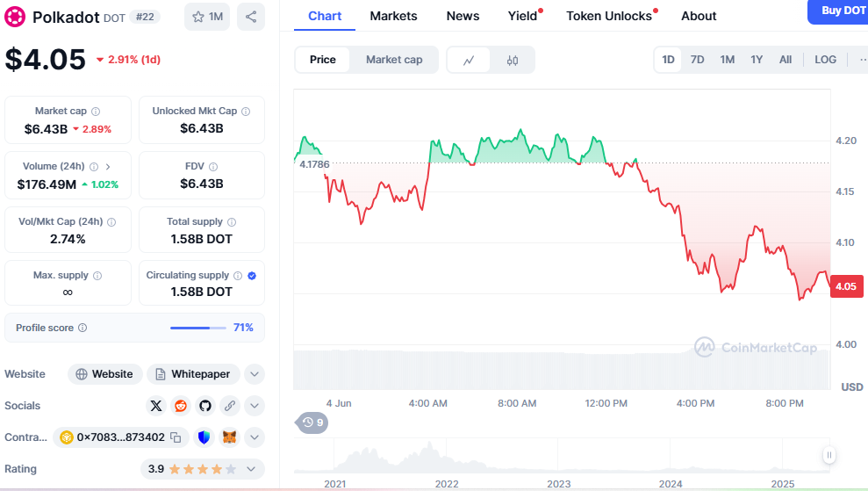Viewport: 868px width, 491px height.
Task: Select the Market cap chart toggle
Action: (394, 60)
